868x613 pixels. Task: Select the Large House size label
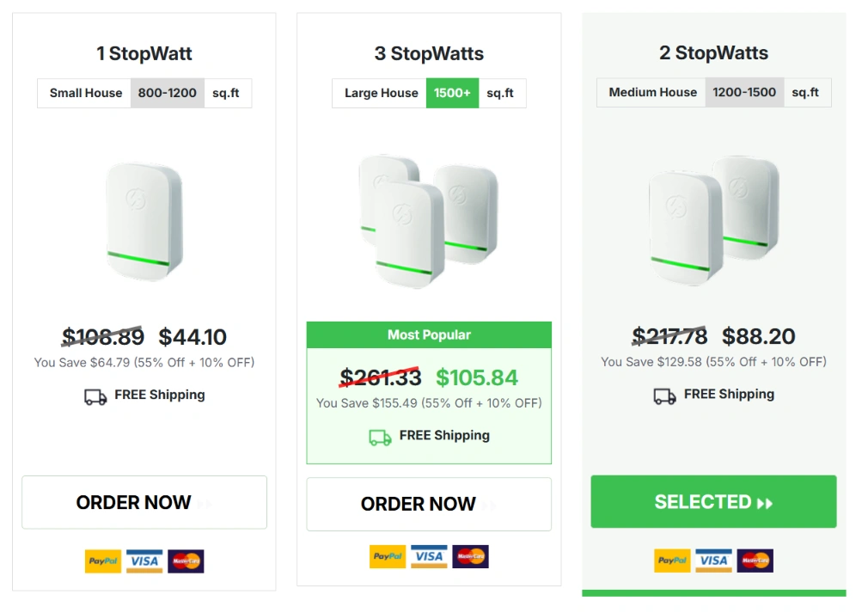pyautogui.click(x=381, y=94)
